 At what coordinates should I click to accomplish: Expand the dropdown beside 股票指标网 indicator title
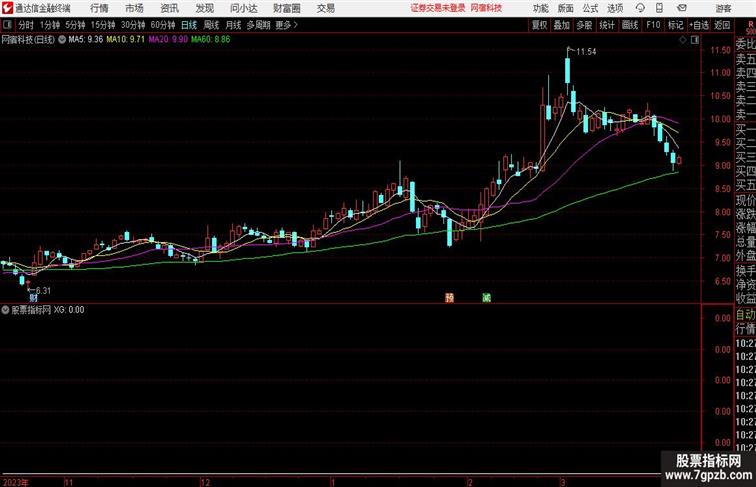coord(5,310)
